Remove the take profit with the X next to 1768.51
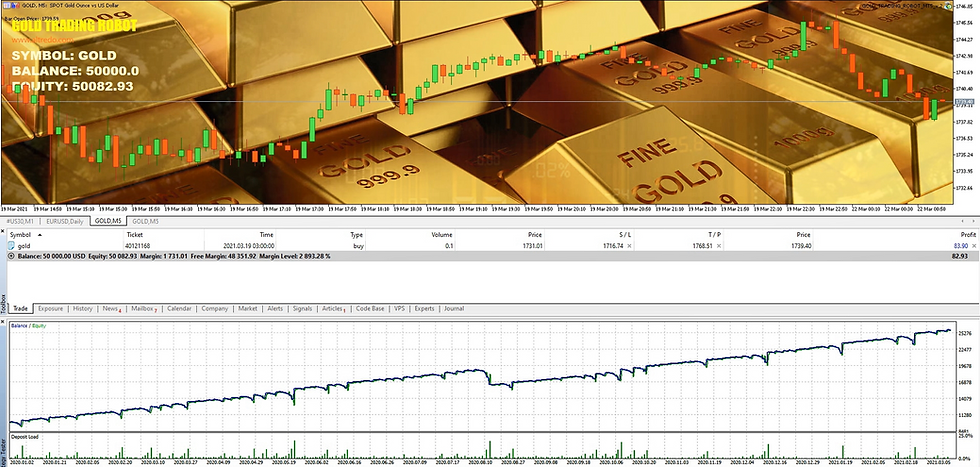The height and width of the screenshot is (467, 980). tap(719, 246)
